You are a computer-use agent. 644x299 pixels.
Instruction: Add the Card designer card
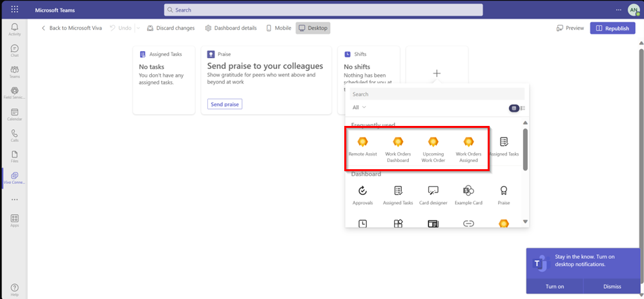433,196
